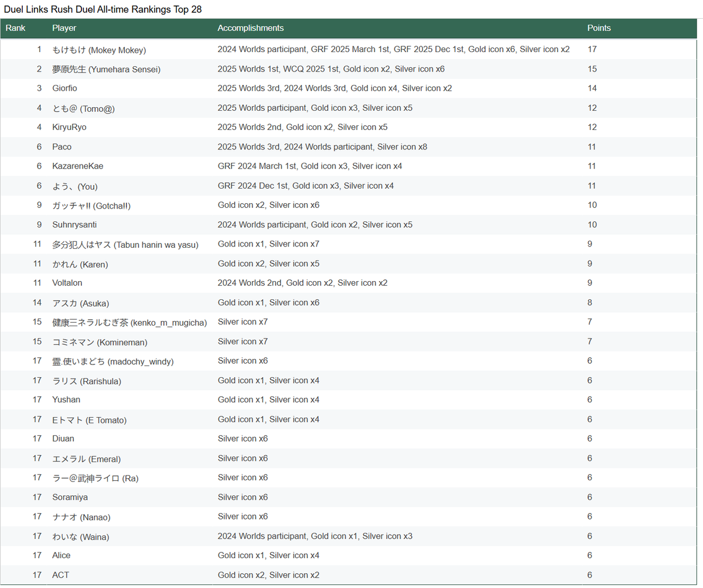
Task: Click player name ガッチャ!! (Gotcha!!)
Action: pyautogui.click(x=91, y=206)
